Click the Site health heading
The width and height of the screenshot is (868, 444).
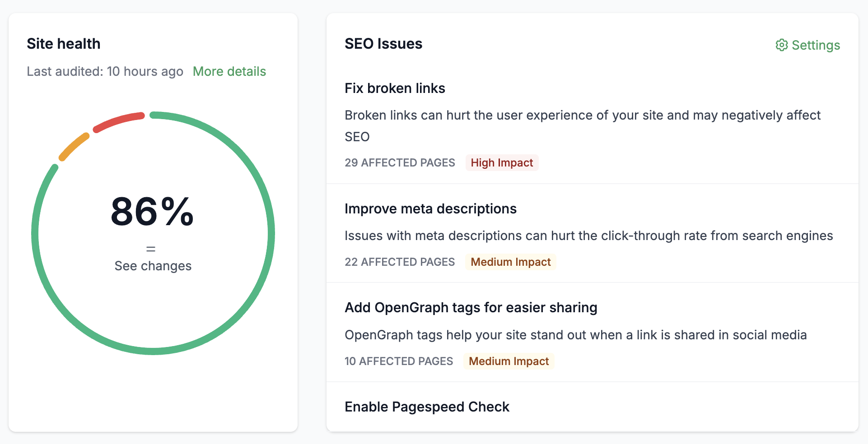[x=64, y=43]
